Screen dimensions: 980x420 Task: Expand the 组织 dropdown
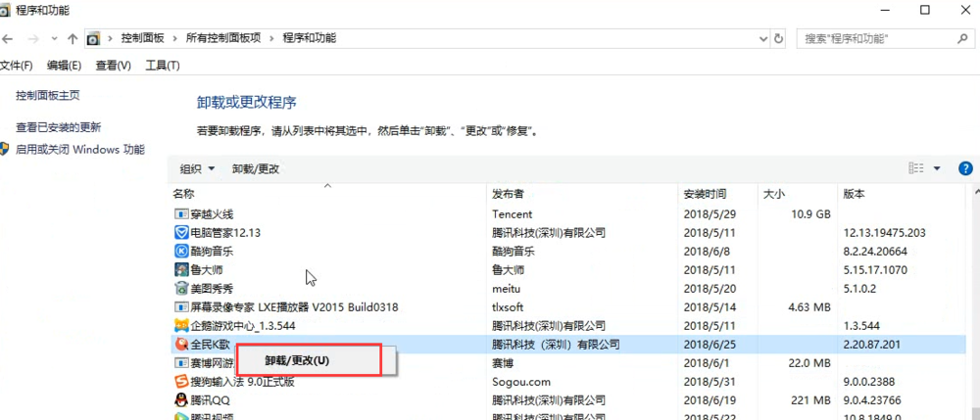[198, 168]
